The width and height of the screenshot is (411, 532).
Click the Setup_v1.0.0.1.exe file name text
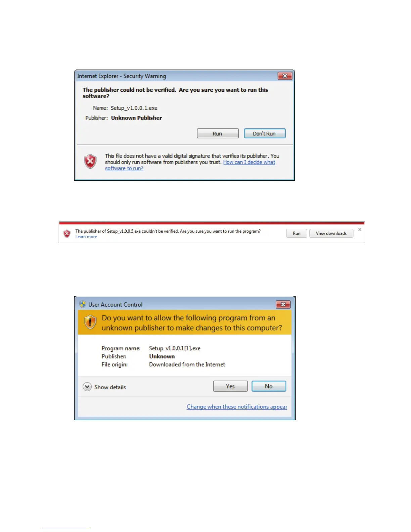(x=134, y=108)
